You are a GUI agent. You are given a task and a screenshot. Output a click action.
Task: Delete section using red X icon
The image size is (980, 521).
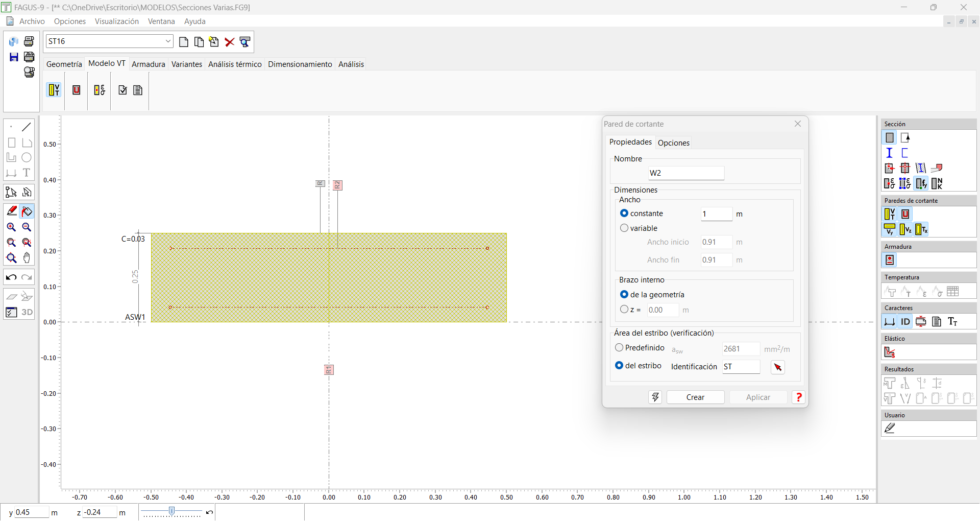tap(230, 42)
